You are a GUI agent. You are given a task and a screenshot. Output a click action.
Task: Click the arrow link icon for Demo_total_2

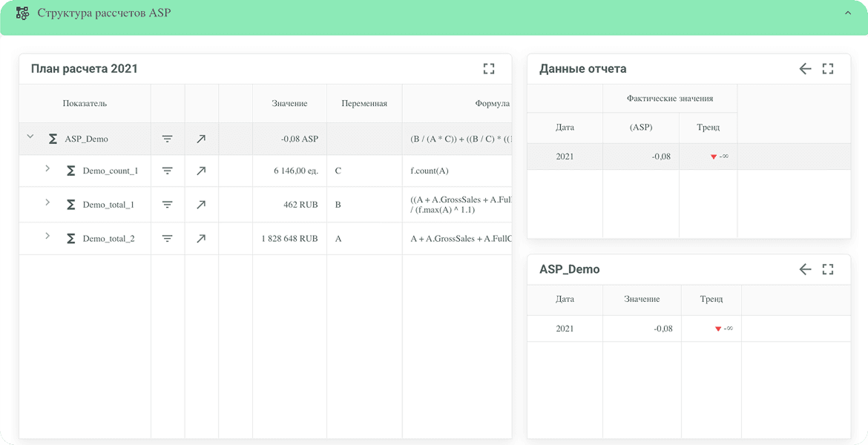(x=201, y=239)
